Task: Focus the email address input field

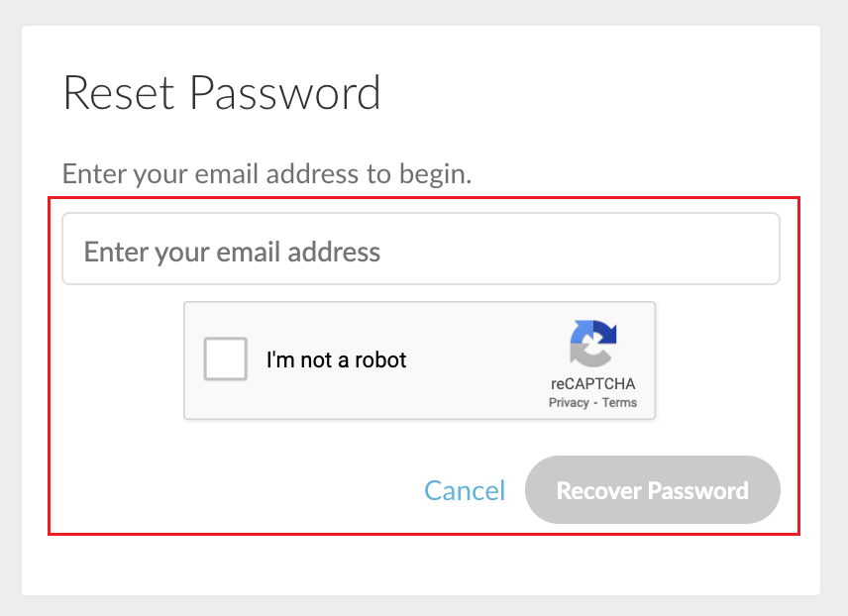Action: coord(421,249)
